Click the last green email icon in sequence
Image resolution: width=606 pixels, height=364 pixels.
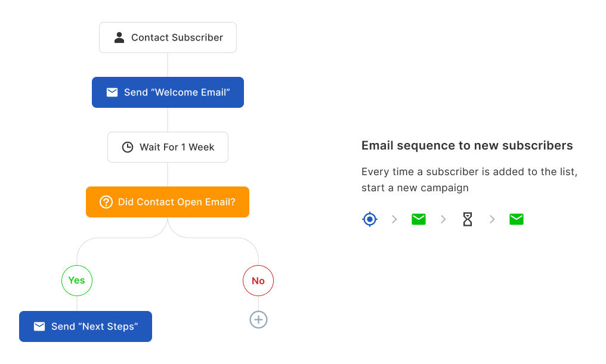[517, 219]
